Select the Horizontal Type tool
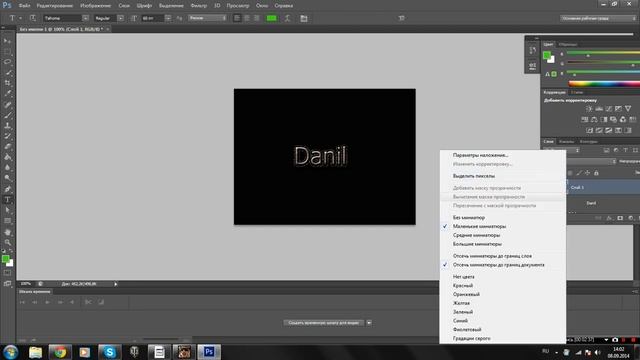The image size is (640, 360). (x=7, y=200)
